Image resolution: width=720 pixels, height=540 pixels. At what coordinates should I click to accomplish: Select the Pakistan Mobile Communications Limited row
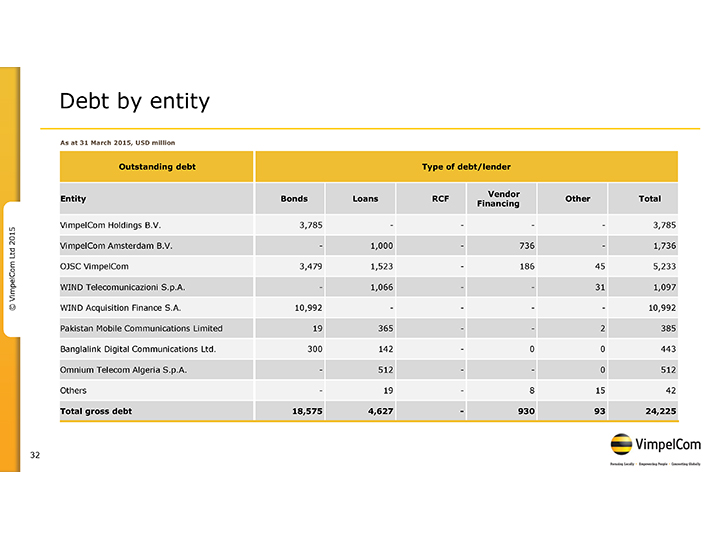141,328
